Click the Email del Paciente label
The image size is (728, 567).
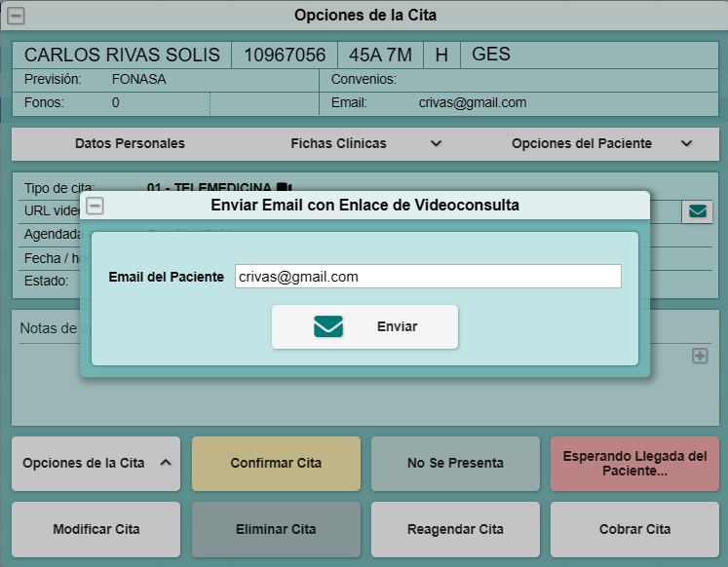click(167, 277)
